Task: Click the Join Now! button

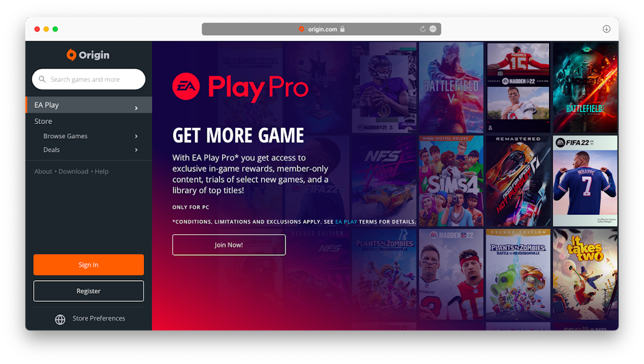Action: click(x=229, y=245)
